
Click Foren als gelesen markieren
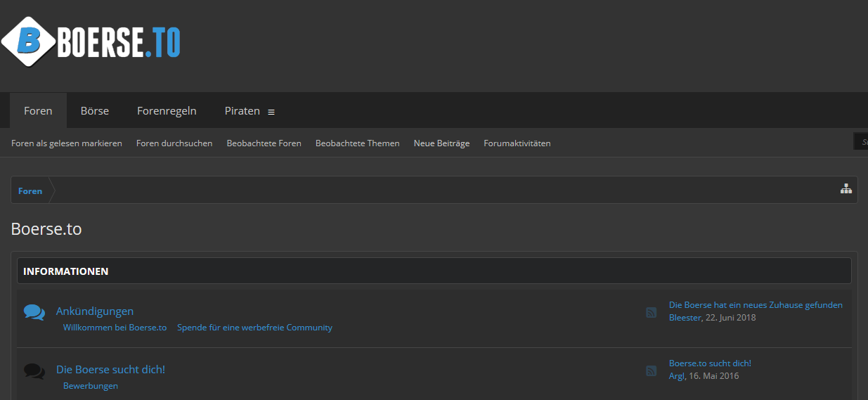67,143
